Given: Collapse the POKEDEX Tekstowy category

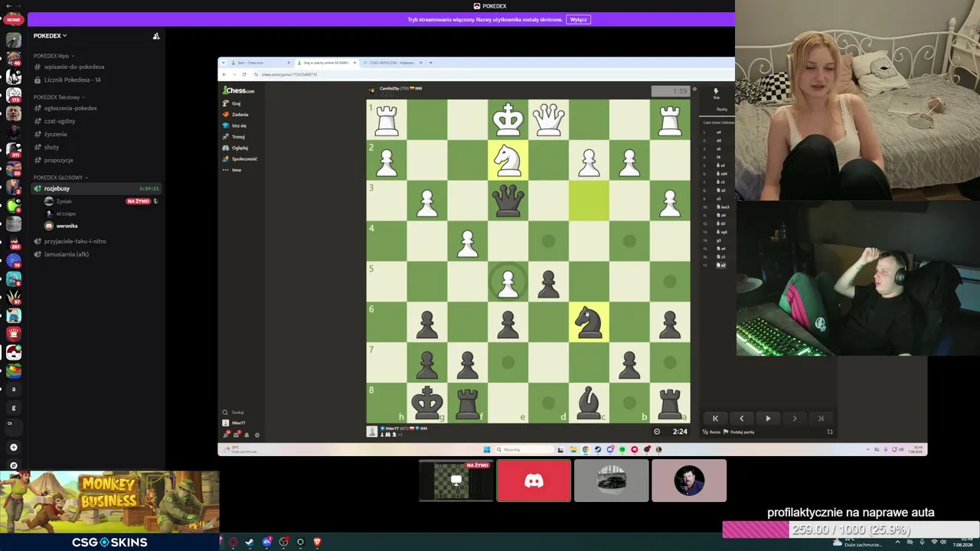Looking at the screenshot, I should [x=58, y=97].
